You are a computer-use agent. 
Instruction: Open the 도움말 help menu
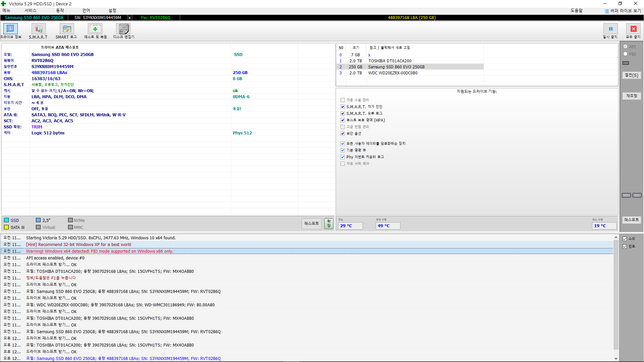point(577,11)
